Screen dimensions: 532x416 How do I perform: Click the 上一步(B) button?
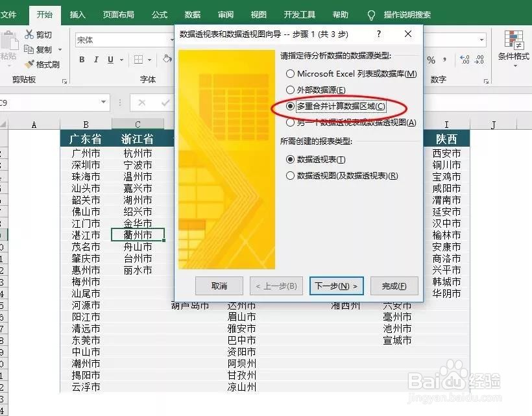pos(276,286)
